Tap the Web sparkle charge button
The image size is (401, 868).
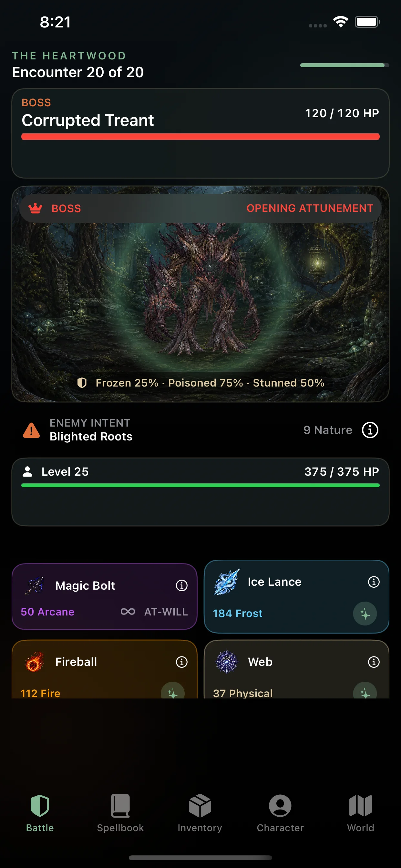(x=365, y=690)
